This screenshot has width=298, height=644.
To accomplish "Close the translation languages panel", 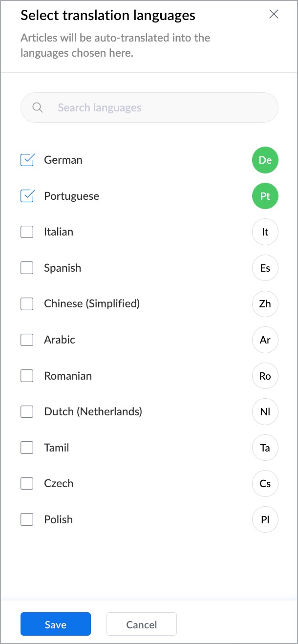I will 274,14.
